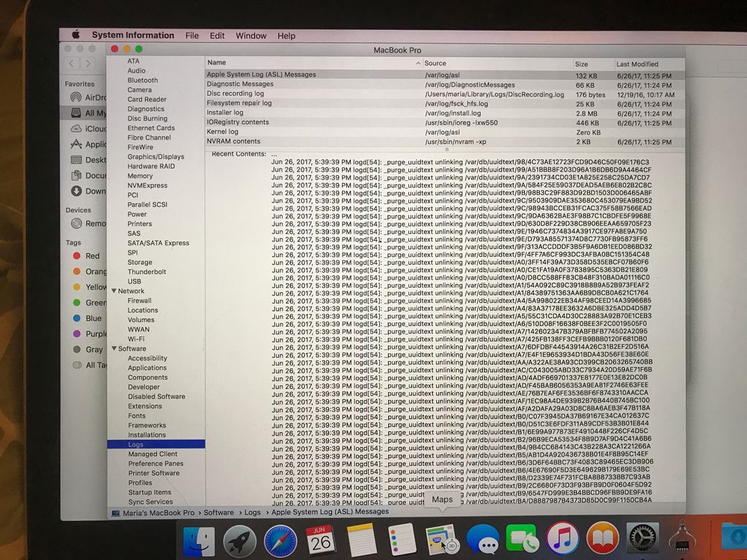Select Installer log row

(445, 113)
